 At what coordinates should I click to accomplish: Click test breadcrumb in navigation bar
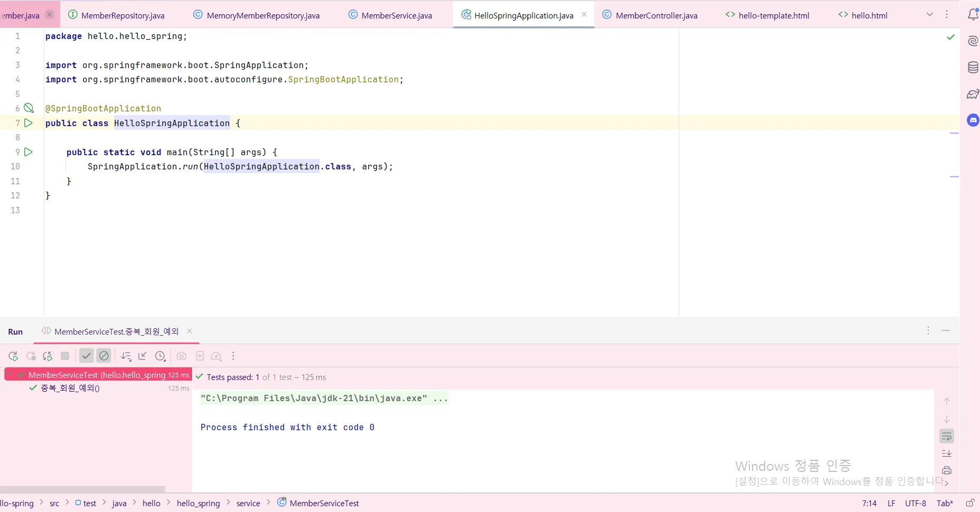coord(85,503)
